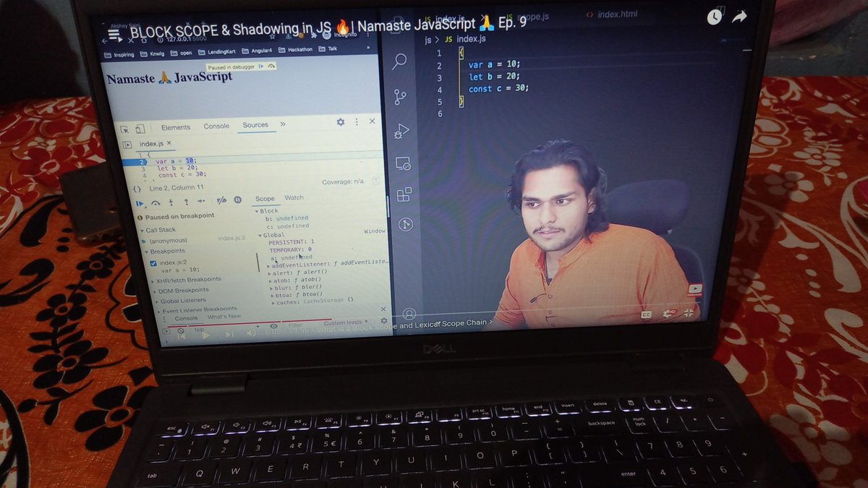Viewport: 868px width, 488px height.
Task: Switch to Watch pane tab
Action: tap(294, 197)
